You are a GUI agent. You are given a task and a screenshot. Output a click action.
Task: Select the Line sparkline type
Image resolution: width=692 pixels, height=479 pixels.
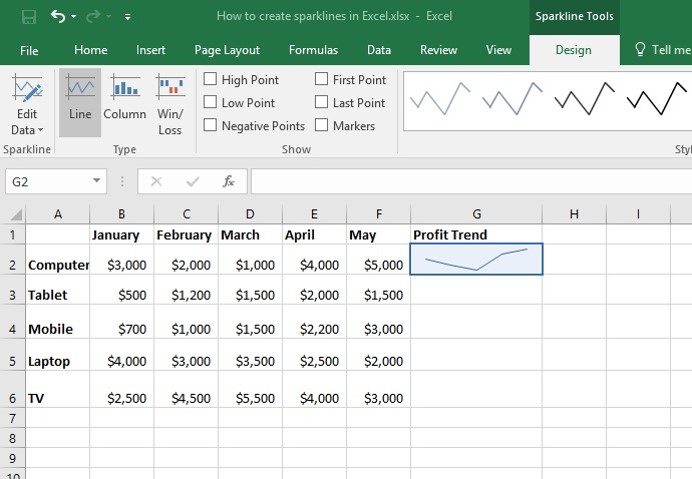coord(80,102)
